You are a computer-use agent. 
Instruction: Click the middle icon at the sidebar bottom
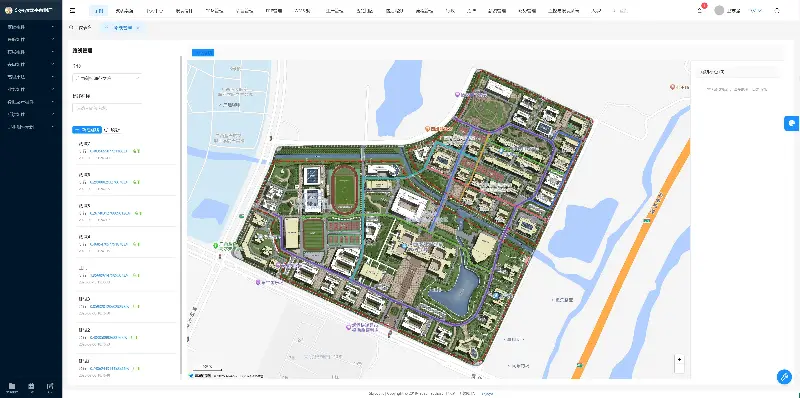31,386
